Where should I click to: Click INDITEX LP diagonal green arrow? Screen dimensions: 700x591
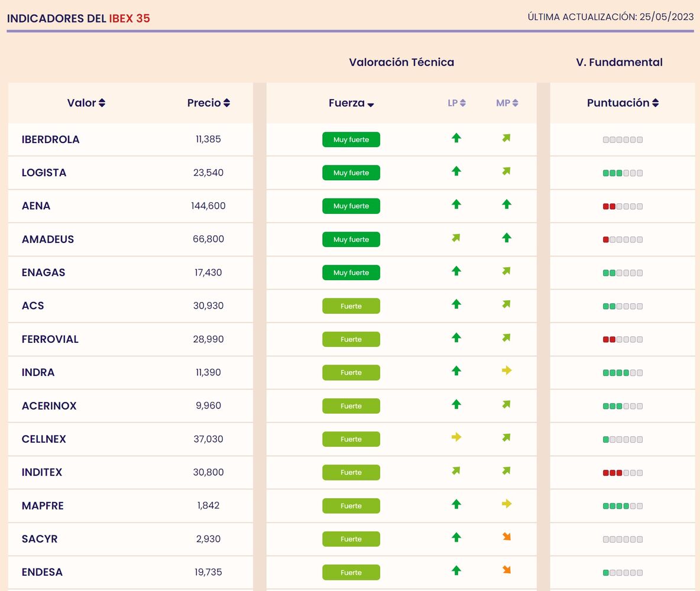[x=456, y=471]
